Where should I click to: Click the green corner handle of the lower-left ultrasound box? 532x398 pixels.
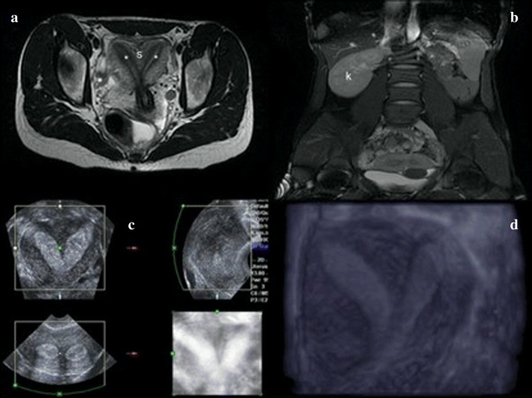(x=15, y=385)
